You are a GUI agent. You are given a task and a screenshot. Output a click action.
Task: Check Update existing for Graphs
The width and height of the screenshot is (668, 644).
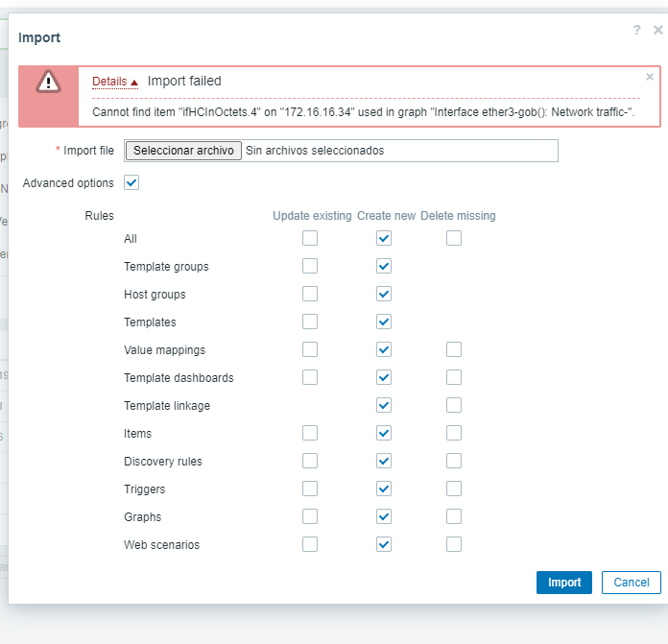310,516
